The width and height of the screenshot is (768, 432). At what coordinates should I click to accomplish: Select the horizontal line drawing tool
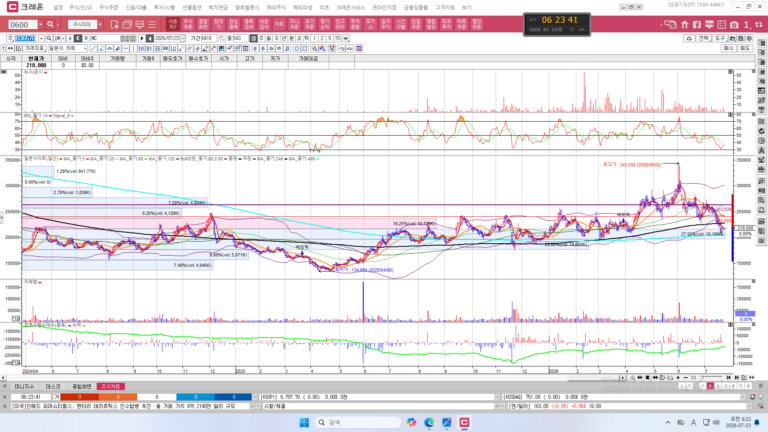point(125,48)
